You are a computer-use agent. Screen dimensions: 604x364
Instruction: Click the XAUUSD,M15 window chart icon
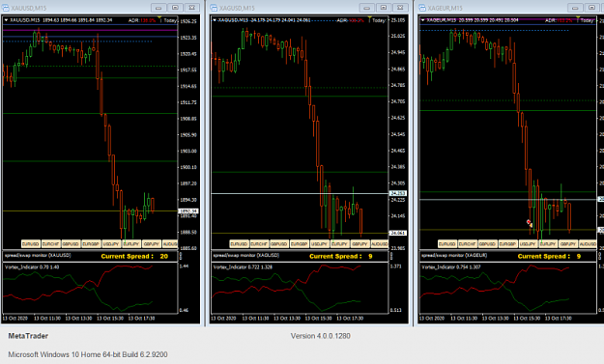coord(6,8)
